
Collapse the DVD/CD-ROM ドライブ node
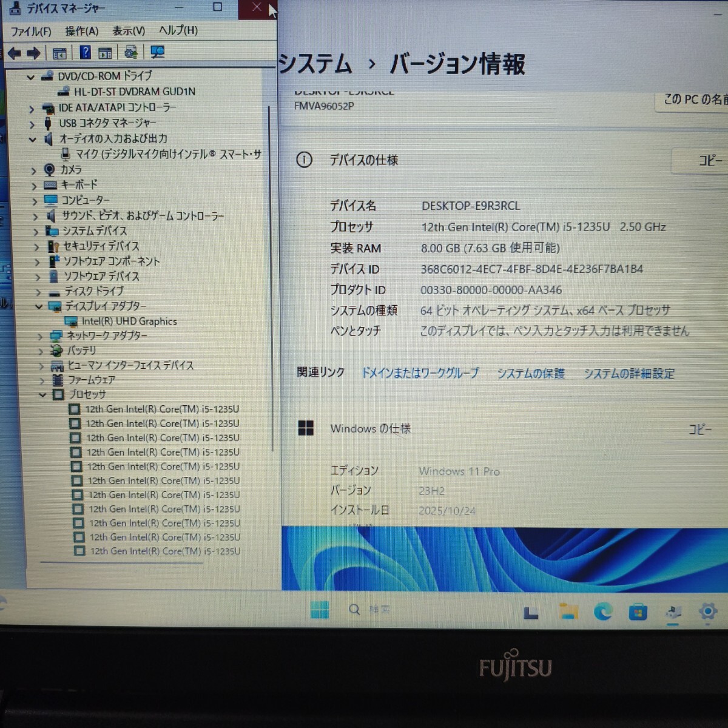coord(30,77)
